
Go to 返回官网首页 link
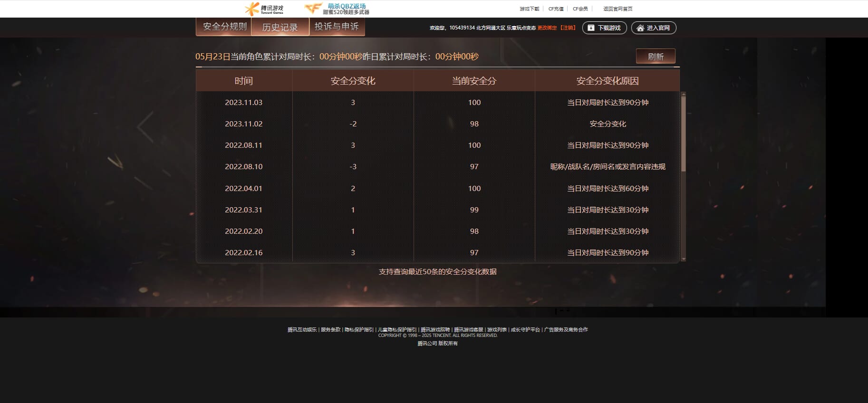[617, 9]
